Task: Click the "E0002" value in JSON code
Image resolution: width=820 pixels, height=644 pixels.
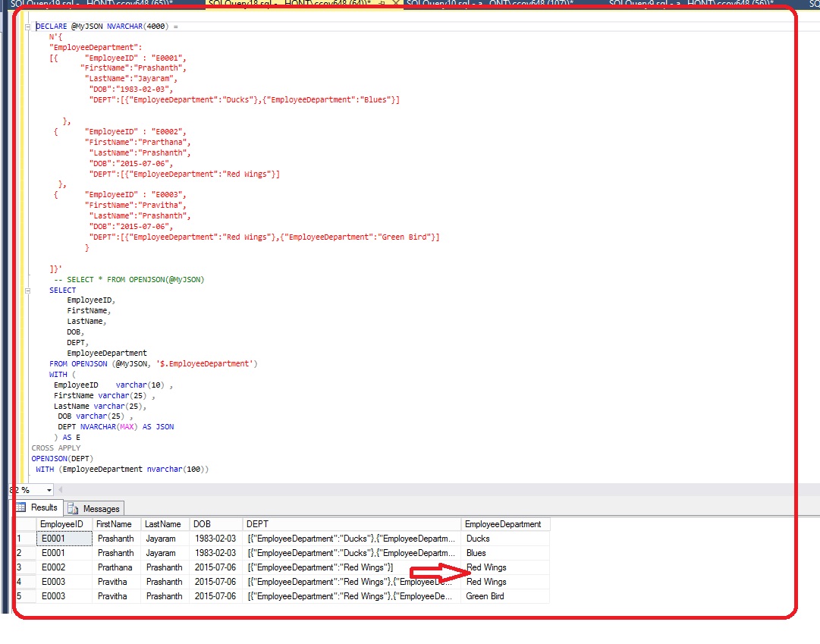Action: click(167, 132)
